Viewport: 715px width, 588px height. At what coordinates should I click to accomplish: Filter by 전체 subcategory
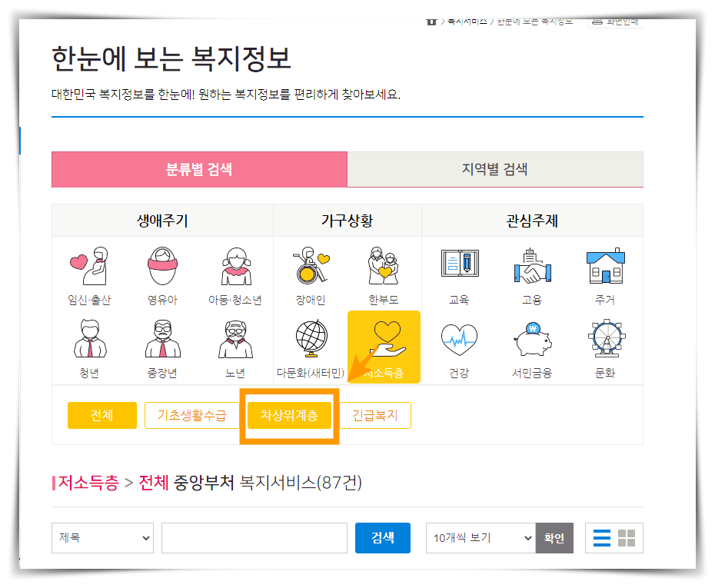102,415
